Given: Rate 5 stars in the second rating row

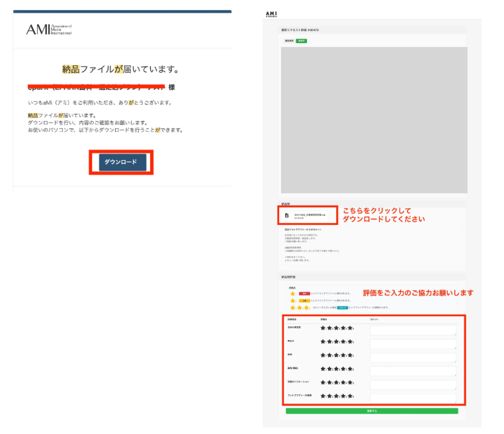Looking at the screenshot, I should tap(350, 342).
